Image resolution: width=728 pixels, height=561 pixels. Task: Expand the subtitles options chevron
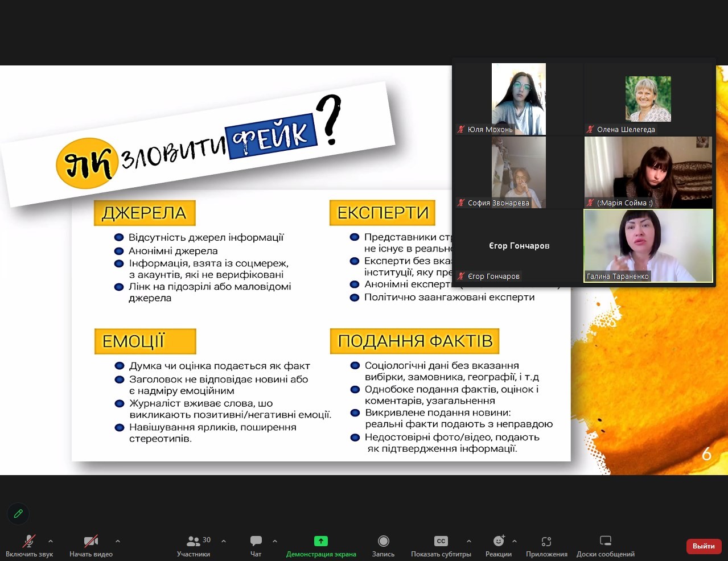point(468,541)
